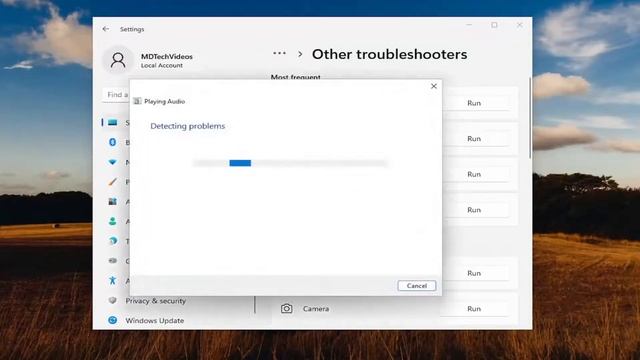The height and width of the screenshot is (360, 640).
Task: Open the Network wifi sidebar icon
Action: [x=113, y=162]
